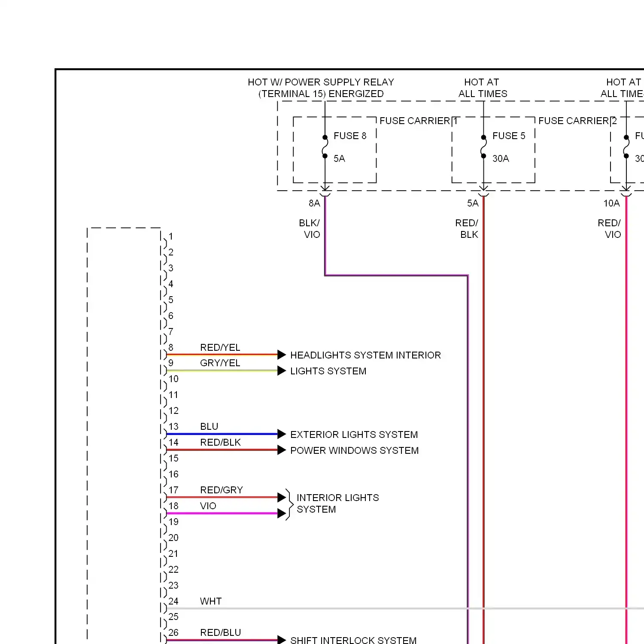Image resolution: width=644 pixels, height=644 pixels.
Task: Click the 'RED/YEL' wire label at pin 8
Action: [x=220, y=347]
